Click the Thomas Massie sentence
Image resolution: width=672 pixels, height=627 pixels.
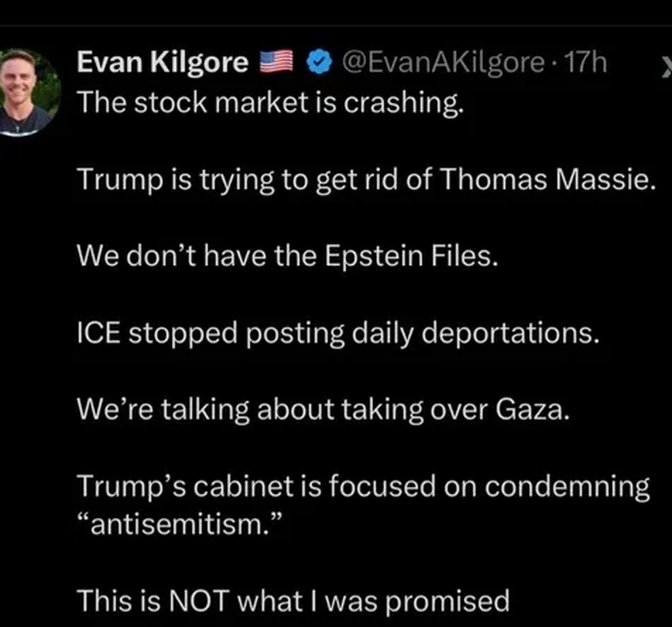(x=366, y=180)
